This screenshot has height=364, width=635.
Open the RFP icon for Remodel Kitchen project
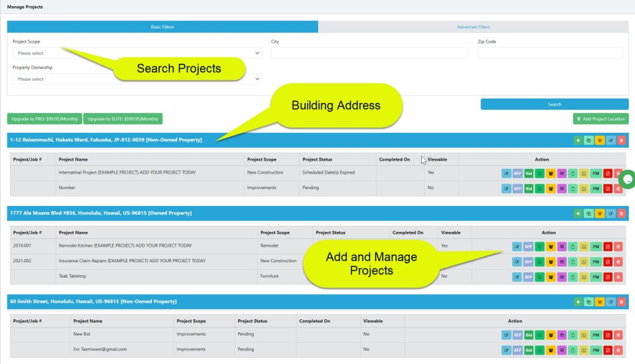pos(528,246)
